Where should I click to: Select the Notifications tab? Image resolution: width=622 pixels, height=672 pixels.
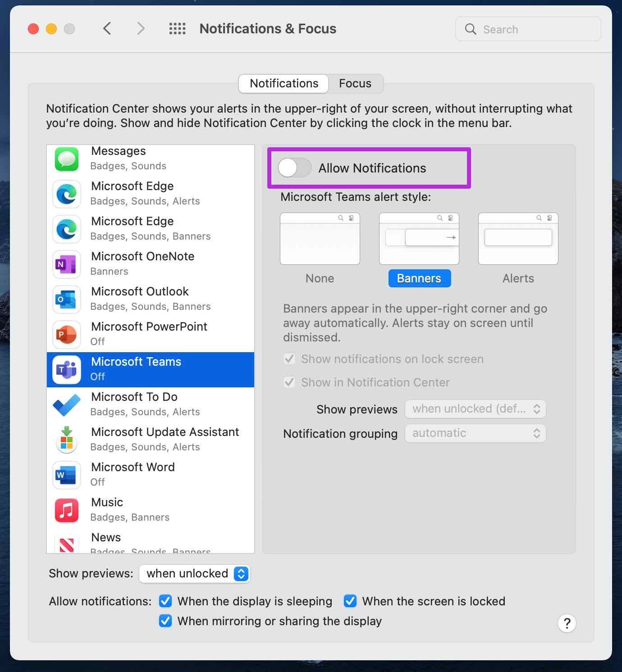point(284,83)
